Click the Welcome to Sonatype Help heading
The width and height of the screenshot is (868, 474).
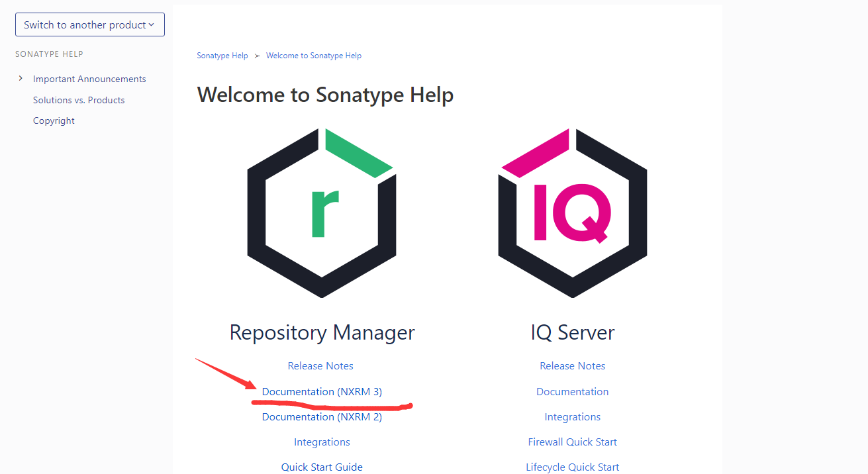coord(325,95)
